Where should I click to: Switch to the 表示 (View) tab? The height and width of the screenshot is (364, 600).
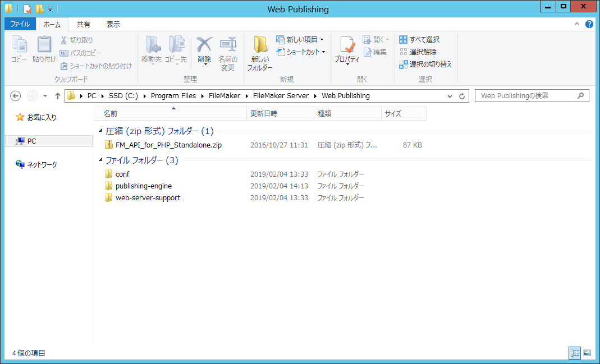point(113,24)
